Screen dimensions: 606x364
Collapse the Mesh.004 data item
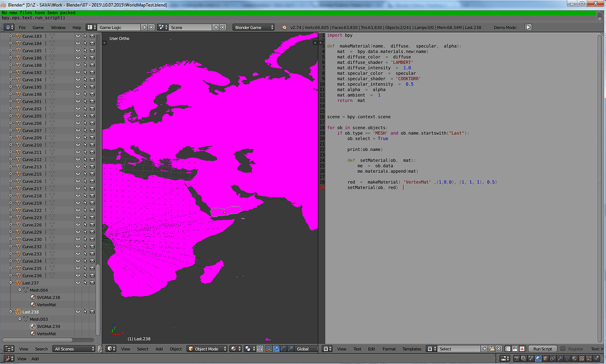click(20, 290)
